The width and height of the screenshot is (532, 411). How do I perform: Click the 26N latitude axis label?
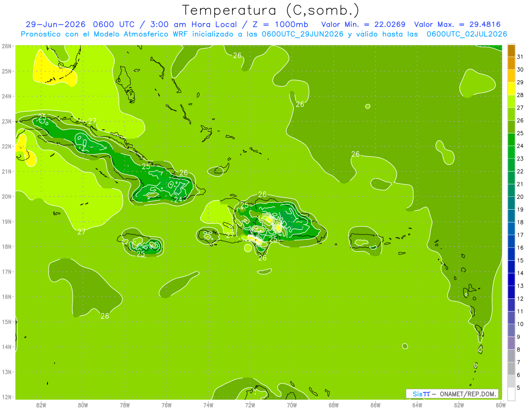[x=6, y=46]
